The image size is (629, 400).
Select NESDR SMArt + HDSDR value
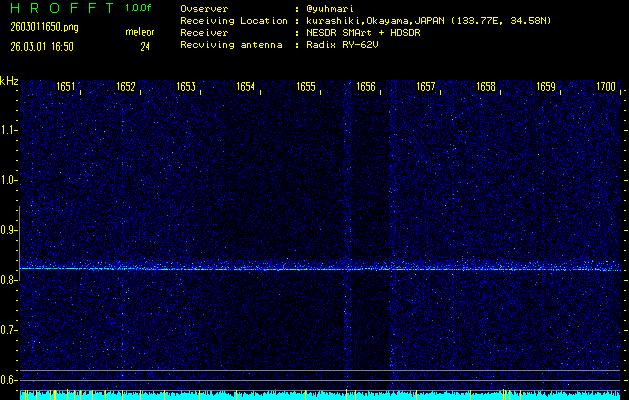363,32
